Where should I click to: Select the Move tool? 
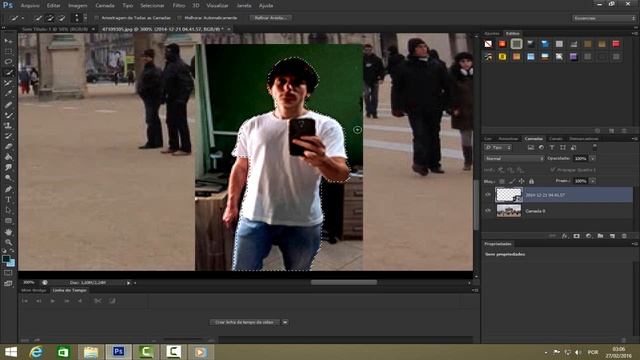(x=8, y=41)
